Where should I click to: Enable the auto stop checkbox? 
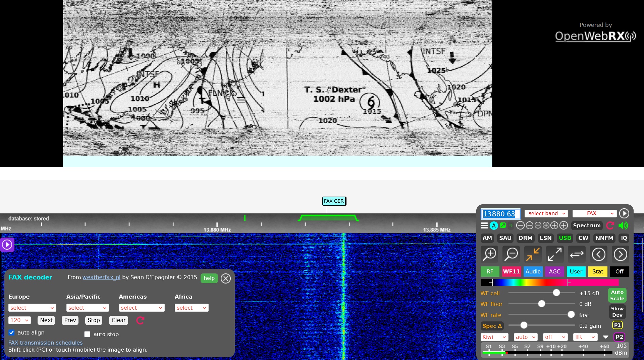pyautogui.click(x=87, y=334)
